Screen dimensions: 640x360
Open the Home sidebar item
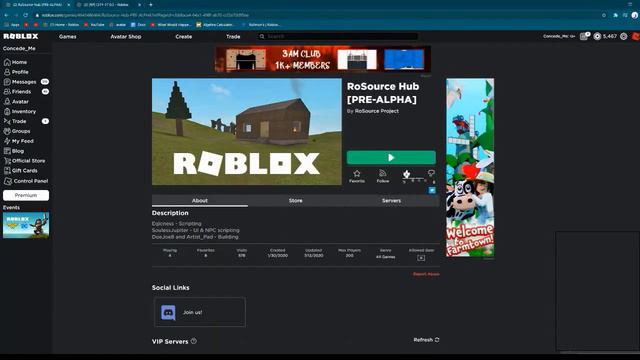coord(16,62)
